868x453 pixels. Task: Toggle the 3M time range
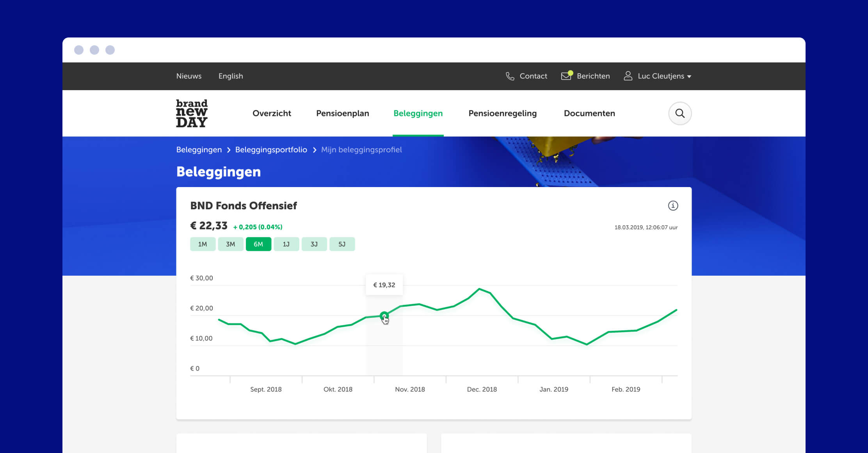pos(231,244)
